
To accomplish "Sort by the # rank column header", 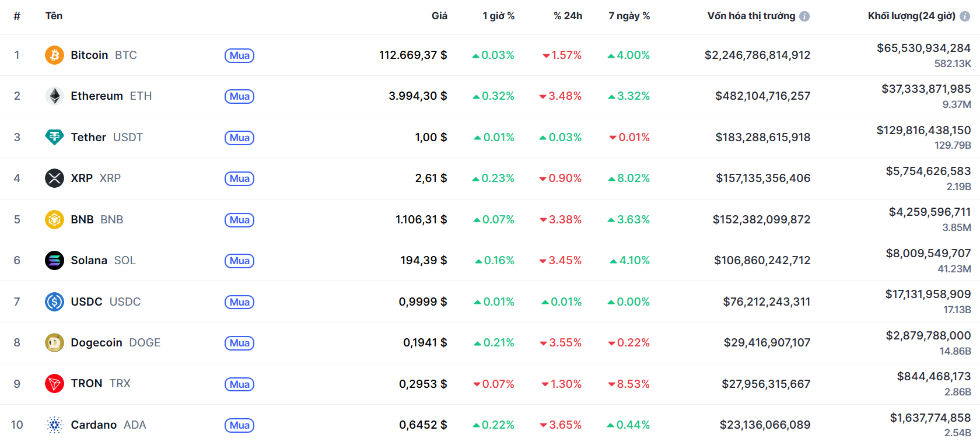I will point(17,16).
